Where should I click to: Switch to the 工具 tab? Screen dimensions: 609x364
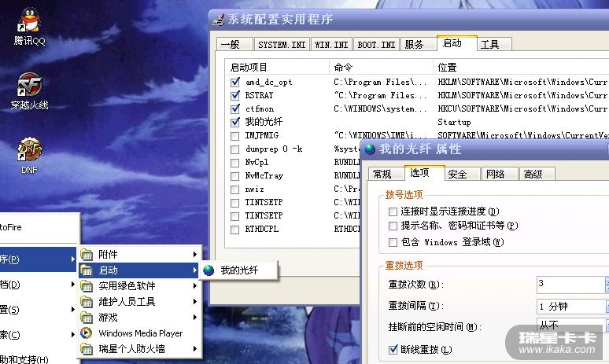tap(494, 44)
